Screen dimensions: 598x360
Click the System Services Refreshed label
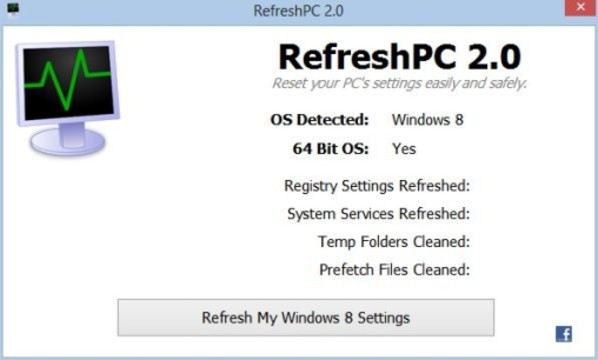point(379,214)
